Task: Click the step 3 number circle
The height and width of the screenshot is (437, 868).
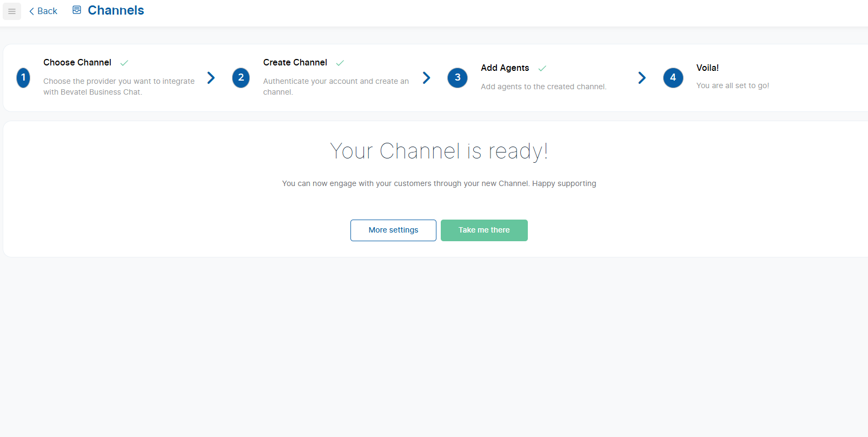Action: click(458, 78)
